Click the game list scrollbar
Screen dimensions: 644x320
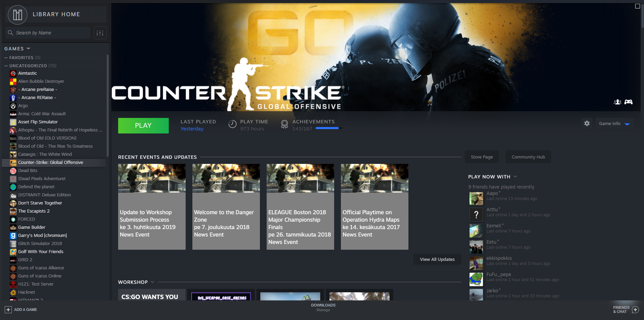[x=108, y=105]
